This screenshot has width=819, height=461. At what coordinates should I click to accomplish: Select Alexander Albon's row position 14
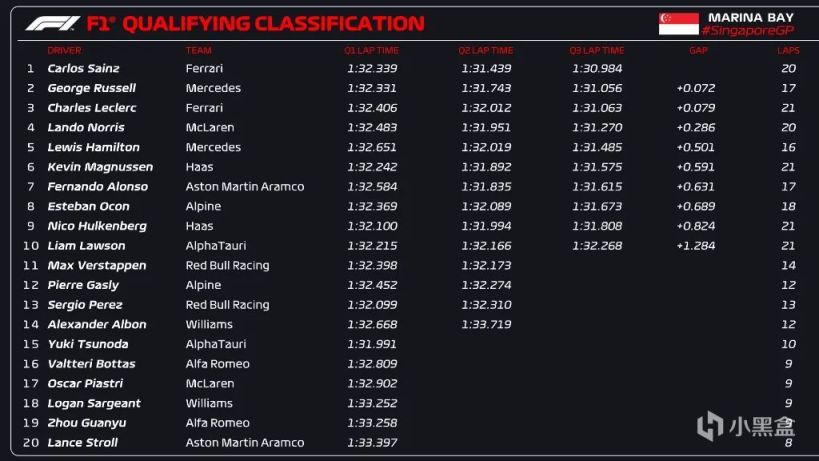(30, 324)
